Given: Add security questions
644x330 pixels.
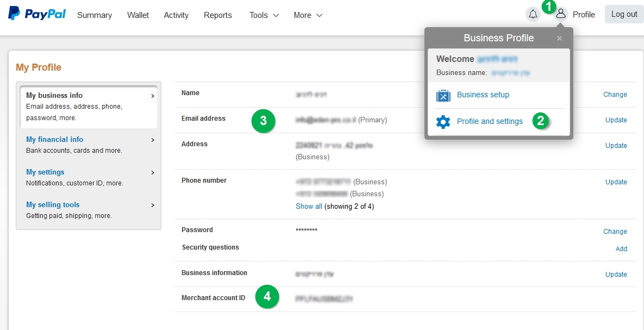Looking at the screenshot, I should [x=621, y=249].
